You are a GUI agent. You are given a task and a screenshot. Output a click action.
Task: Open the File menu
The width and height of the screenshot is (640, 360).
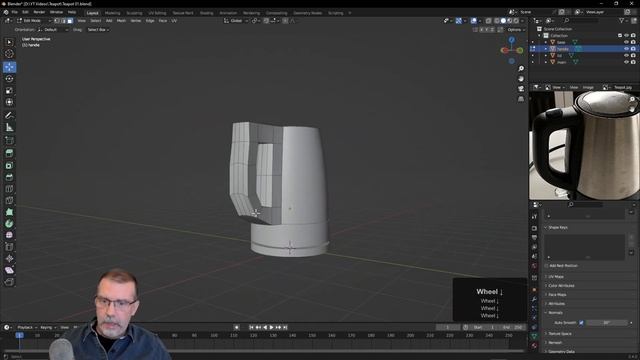click(x=15, y=12)
